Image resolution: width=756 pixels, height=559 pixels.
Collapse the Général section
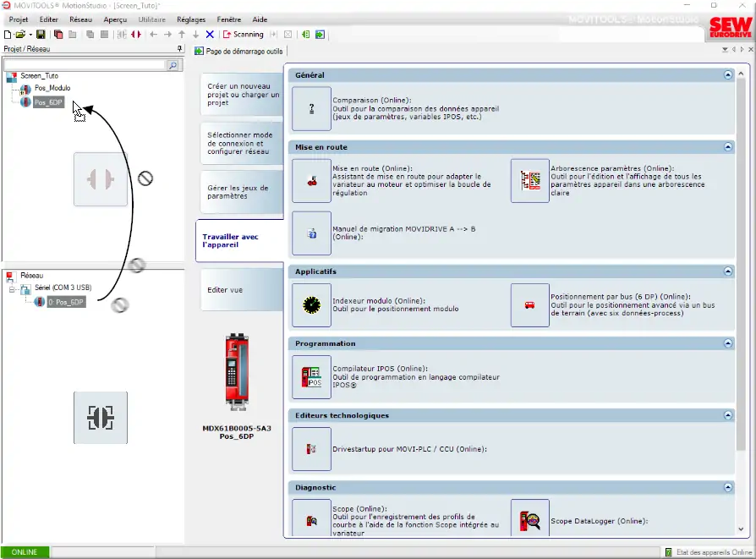tap(727, 75)
